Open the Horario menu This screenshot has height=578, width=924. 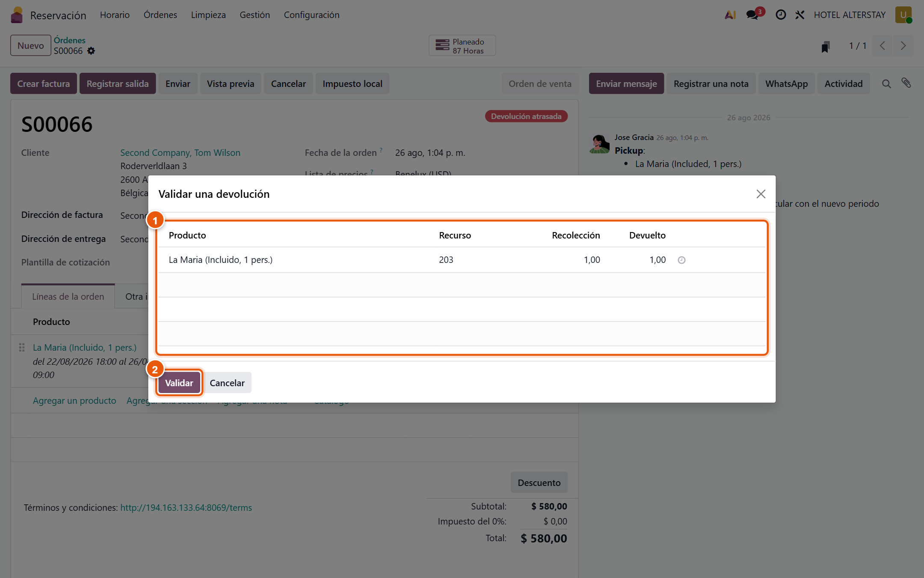(115, 15)
